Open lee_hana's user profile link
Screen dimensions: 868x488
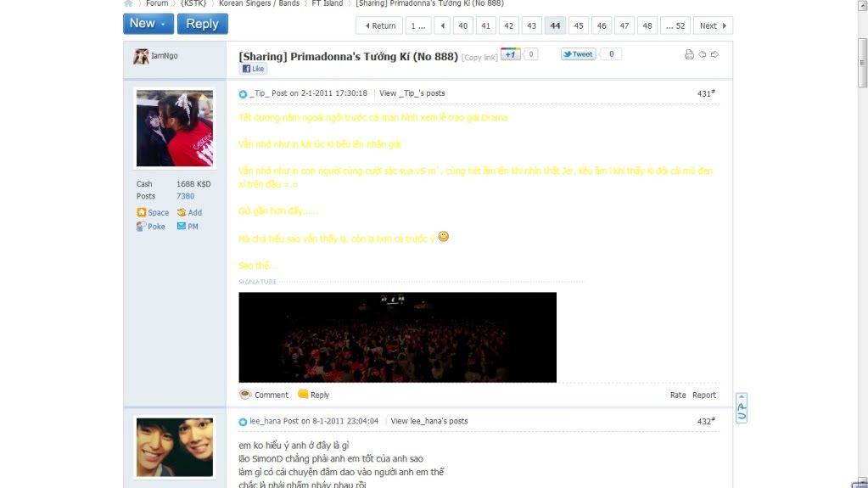click(266, 421)
